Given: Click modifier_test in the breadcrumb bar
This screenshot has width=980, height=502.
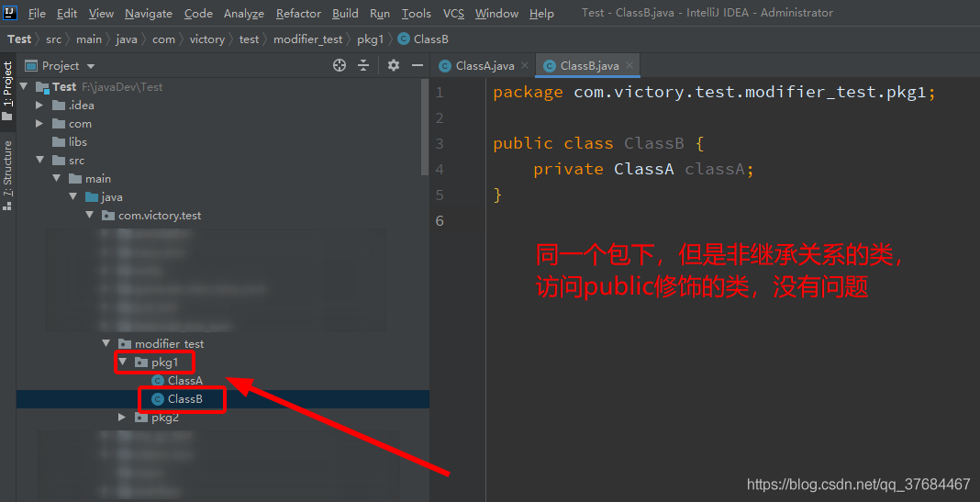Looking at the screenshot, I should [308, 39].
